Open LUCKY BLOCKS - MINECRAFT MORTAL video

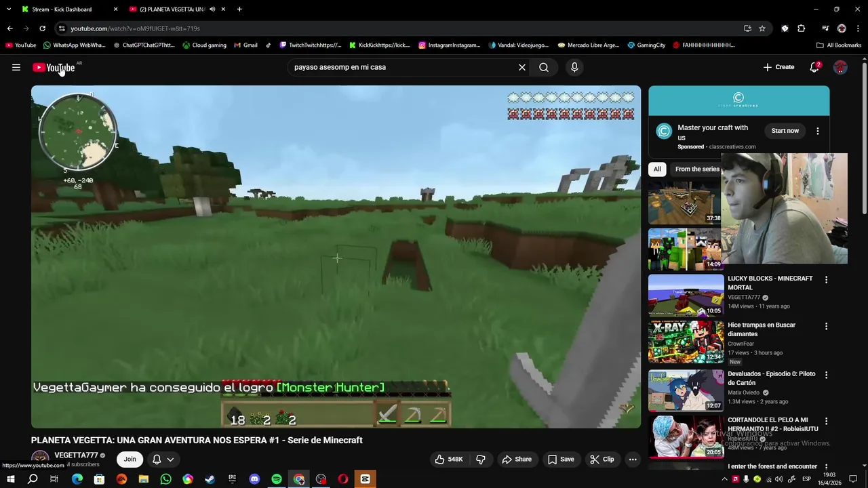pos(770,283)
